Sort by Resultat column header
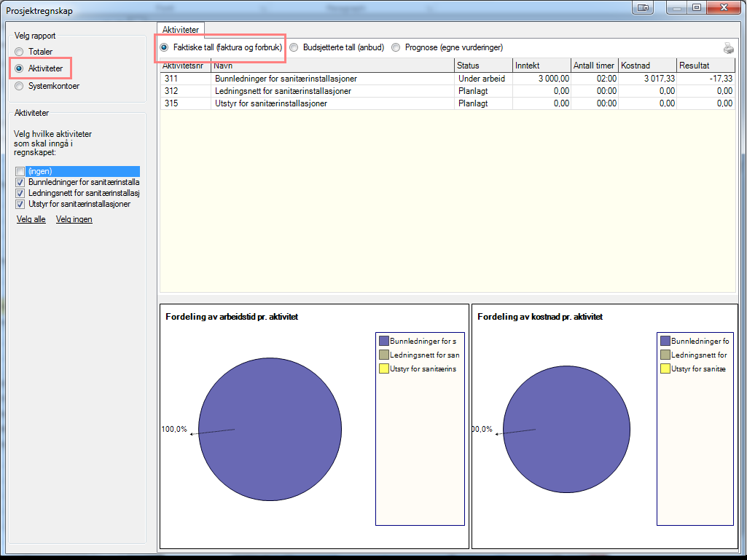747x560 pixels. [x=705, y=66]
